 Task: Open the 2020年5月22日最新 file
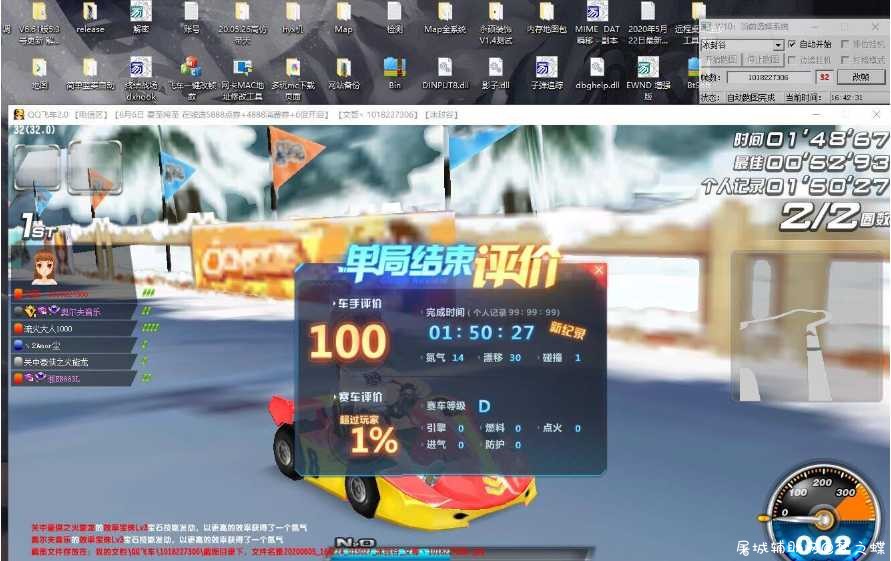pyautogui.click(x=648, y=23)
